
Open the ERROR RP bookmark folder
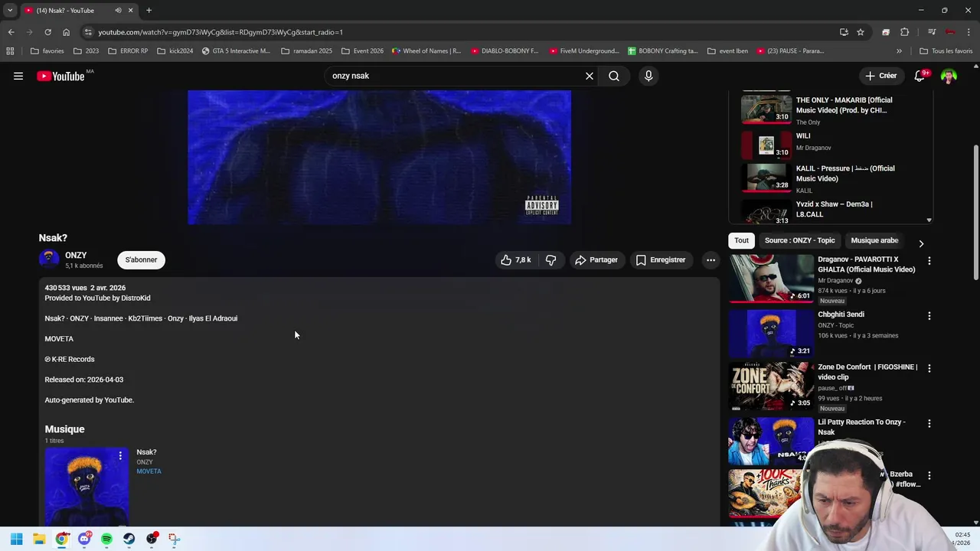point(128,51)
